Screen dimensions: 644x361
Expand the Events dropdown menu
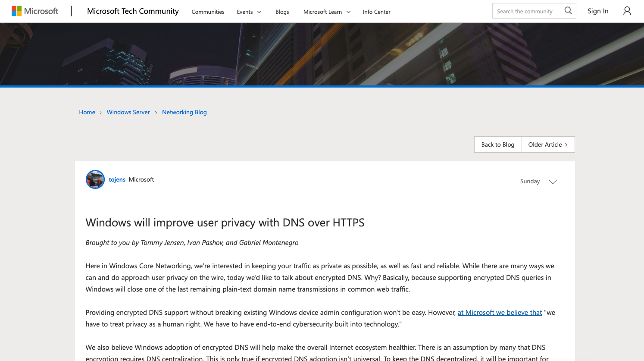[x=249, y=12]
